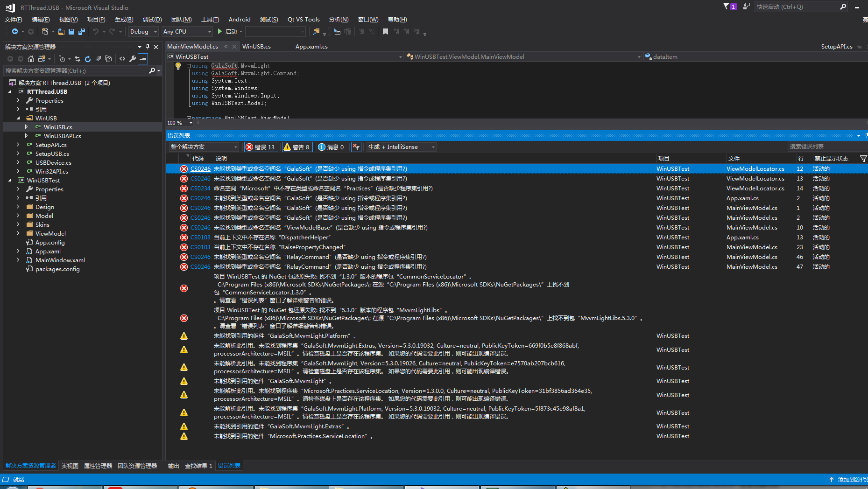Click the lightbulb quick actions icon

pos(178,66)
